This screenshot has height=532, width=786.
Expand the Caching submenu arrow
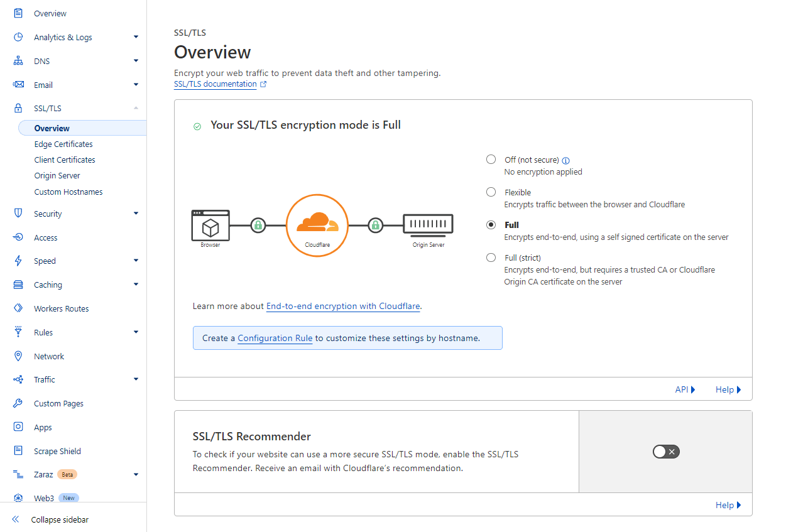tap(136, 285)
